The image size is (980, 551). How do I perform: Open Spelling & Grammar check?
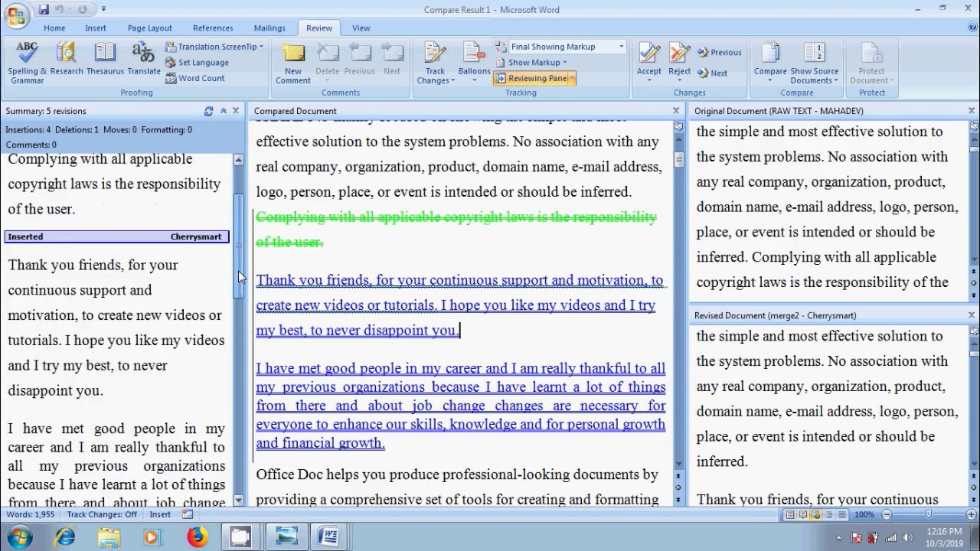click(27, 63)
